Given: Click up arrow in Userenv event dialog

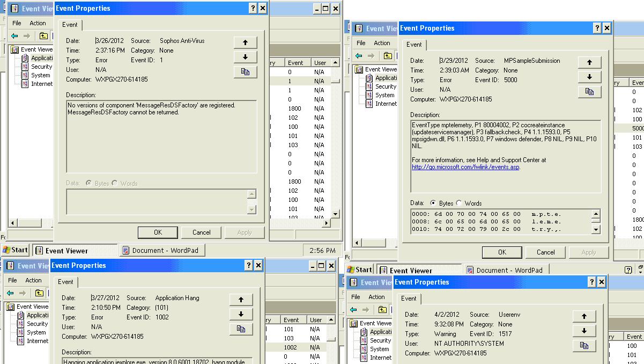Looking at the screenshot, I should (x=584, y=316).
